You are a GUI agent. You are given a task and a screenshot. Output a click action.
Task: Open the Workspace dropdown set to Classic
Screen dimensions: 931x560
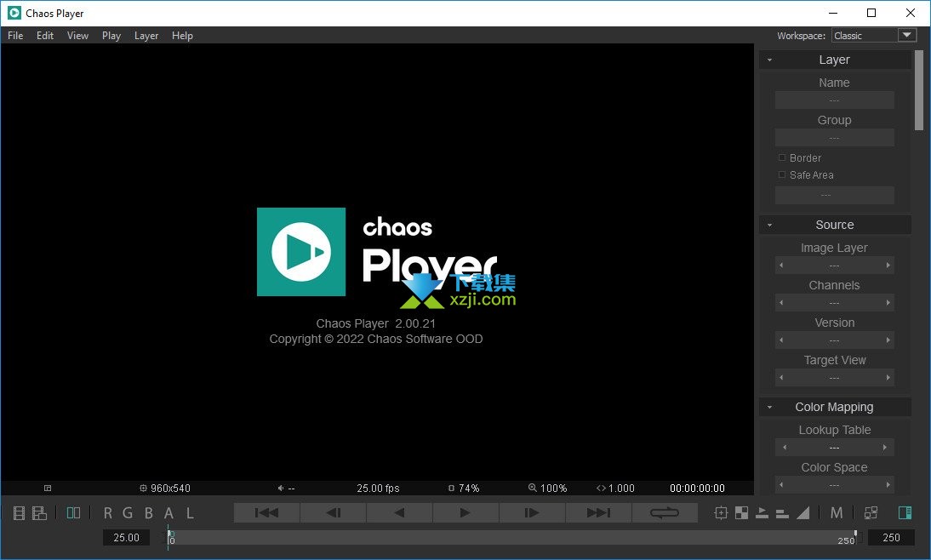tap(874, 36)
